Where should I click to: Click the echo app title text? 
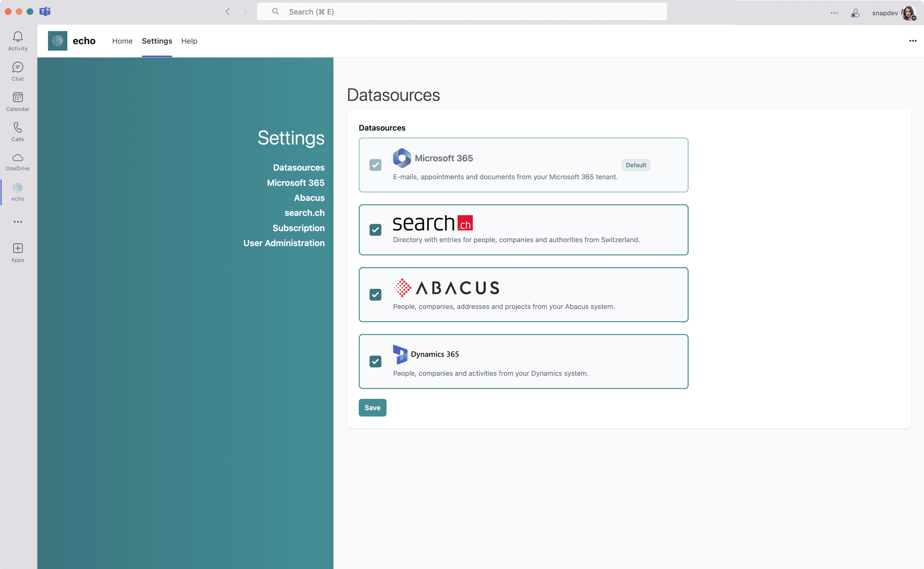84,41
